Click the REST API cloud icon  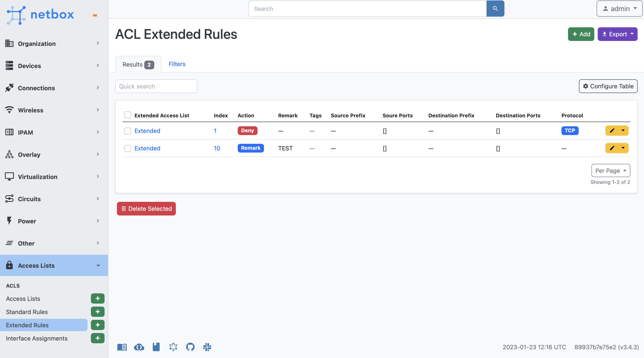pyautogui.click(x=139, y=347)
